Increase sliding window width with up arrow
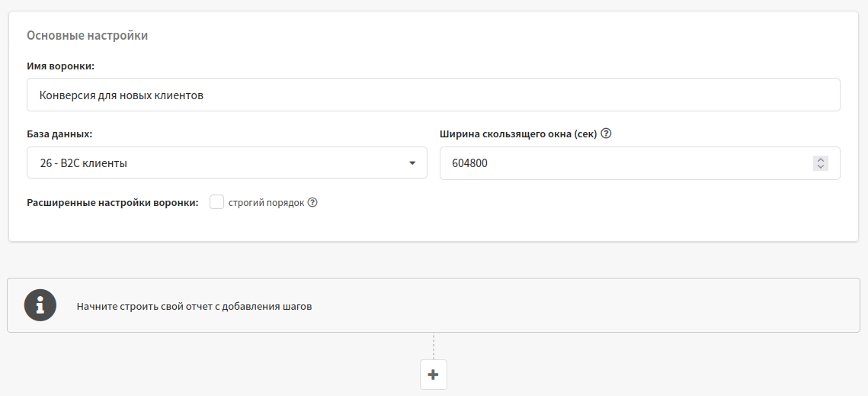 tap(821, 159)
